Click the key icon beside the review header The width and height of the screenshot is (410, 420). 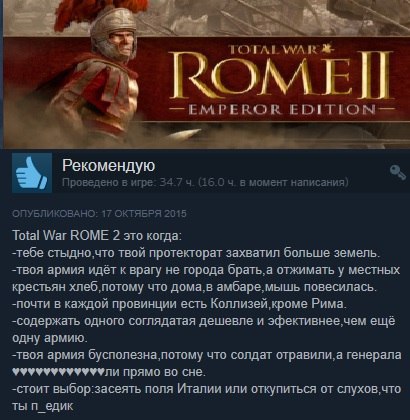click(398, 172)
